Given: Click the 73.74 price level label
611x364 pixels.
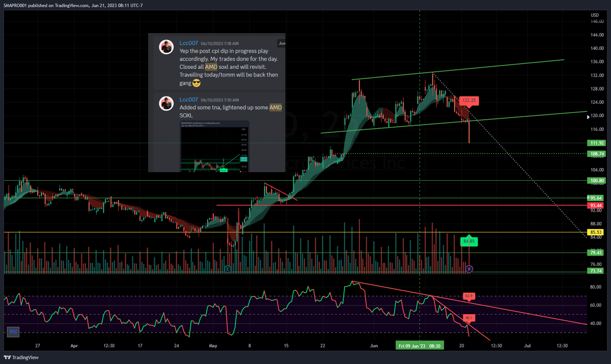Looking at the screenshot, I should [597, 271].
